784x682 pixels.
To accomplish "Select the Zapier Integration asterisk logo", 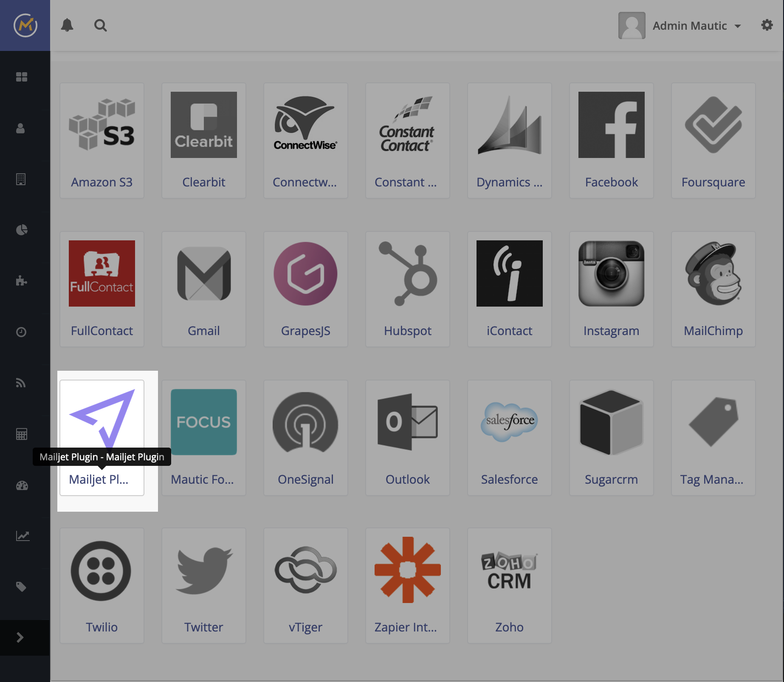I will [408, 570].
